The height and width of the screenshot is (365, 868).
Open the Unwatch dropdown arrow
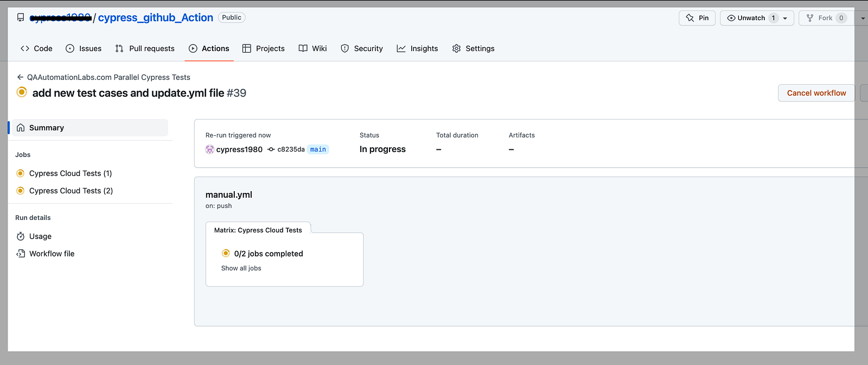(x=785, y=18)
